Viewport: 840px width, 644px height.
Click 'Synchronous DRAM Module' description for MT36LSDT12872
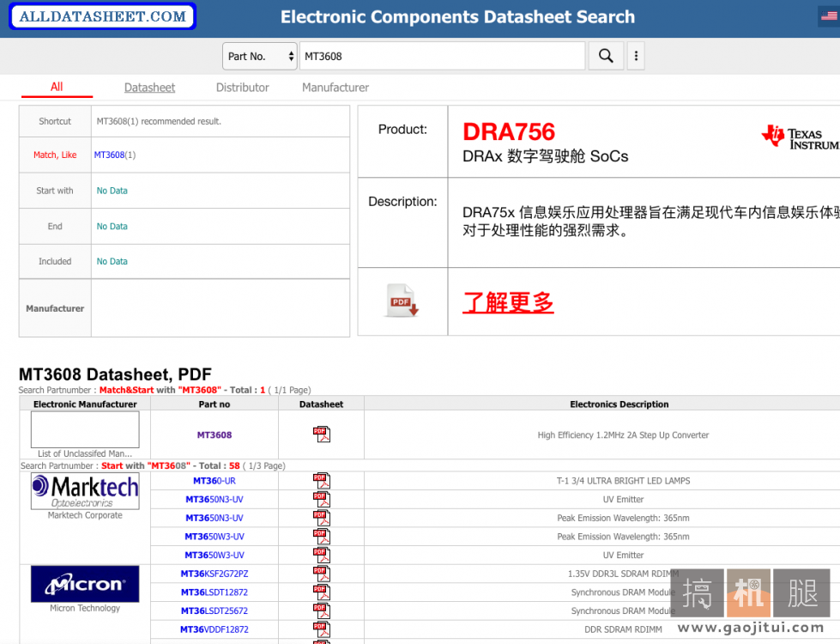pos(623,592)
